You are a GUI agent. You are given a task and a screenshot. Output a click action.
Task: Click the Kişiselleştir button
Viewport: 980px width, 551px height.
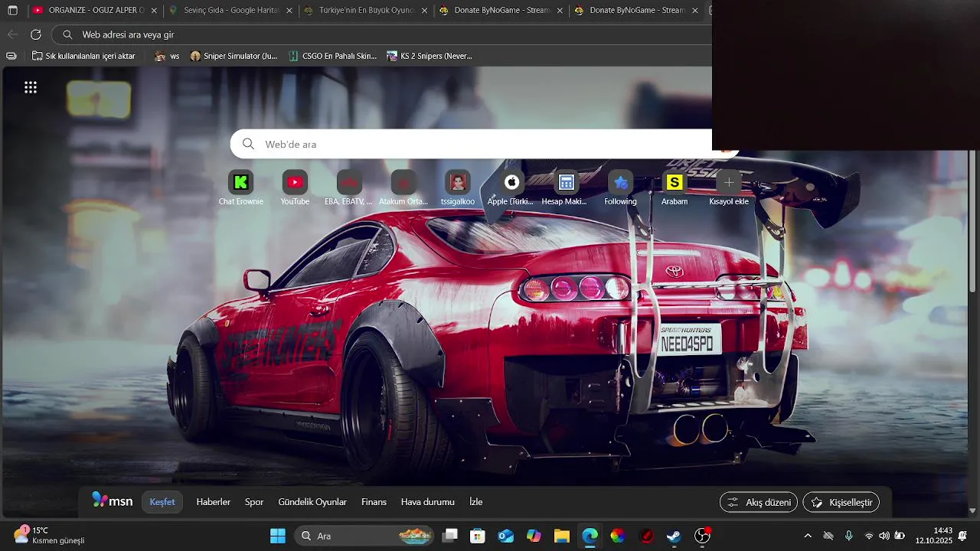click(x=841, y=502)
